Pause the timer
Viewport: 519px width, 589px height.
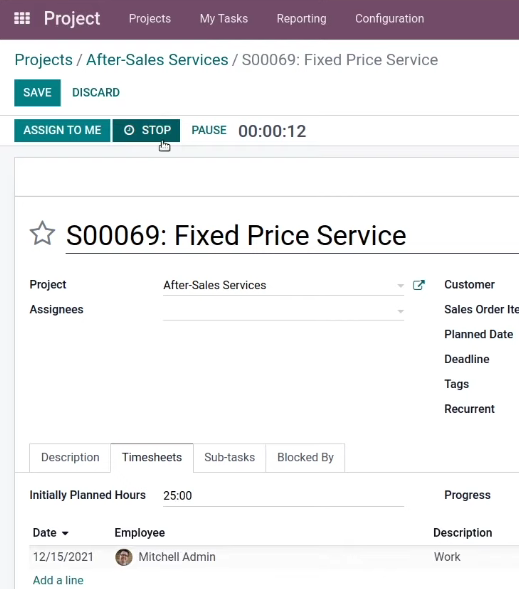[209, 130]
